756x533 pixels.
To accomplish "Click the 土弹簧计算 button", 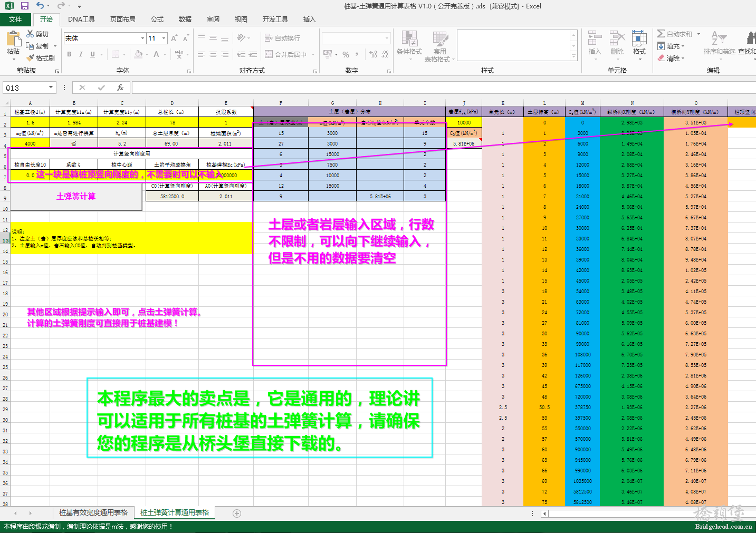I will (x=76, y=196).
